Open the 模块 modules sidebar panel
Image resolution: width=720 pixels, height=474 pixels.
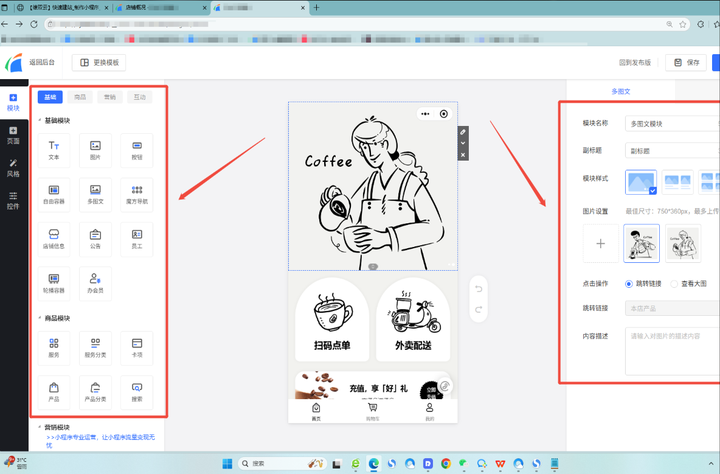(13, 102)
